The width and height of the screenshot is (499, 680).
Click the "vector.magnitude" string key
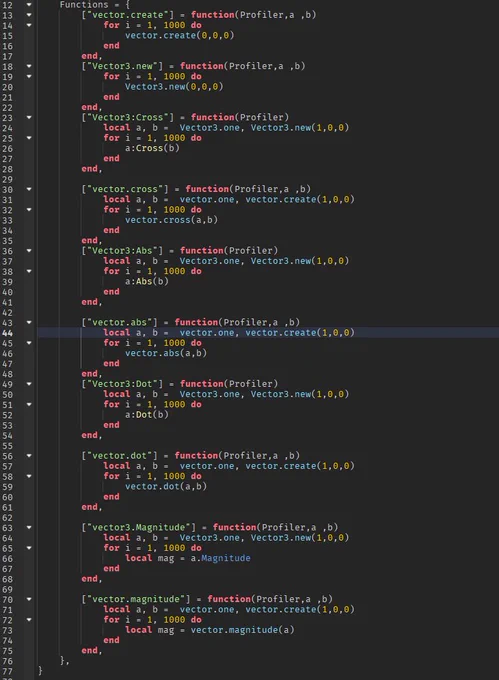[x=136, y=599]
